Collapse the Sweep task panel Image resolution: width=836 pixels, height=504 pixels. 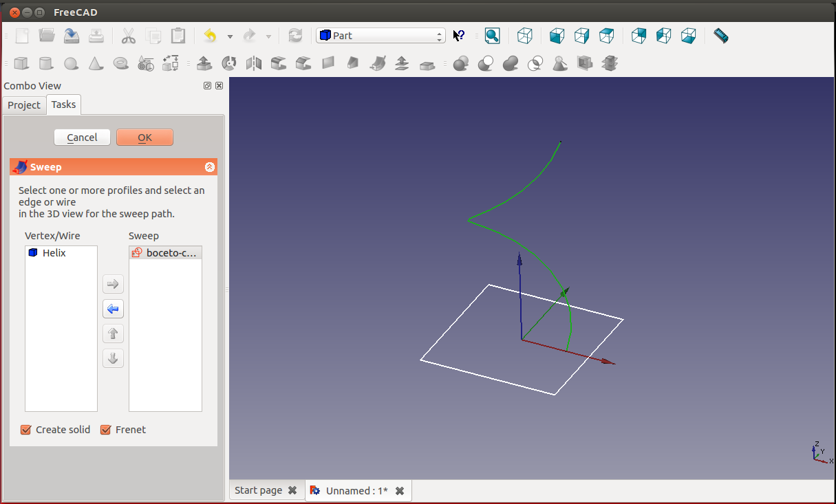(x=210, y=167)
